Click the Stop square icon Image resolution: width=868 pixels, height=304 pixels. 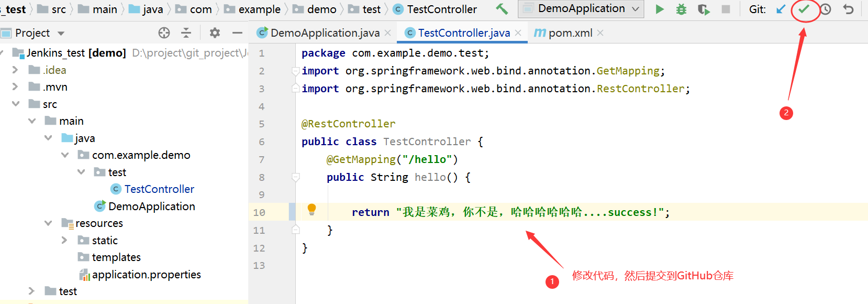tap(726, 9)
